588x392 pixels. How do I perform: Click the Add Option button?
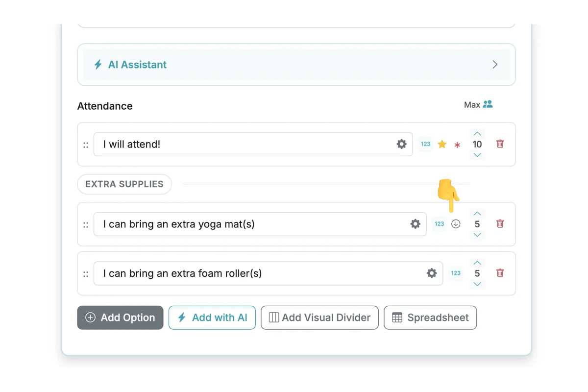pos(120,318)
